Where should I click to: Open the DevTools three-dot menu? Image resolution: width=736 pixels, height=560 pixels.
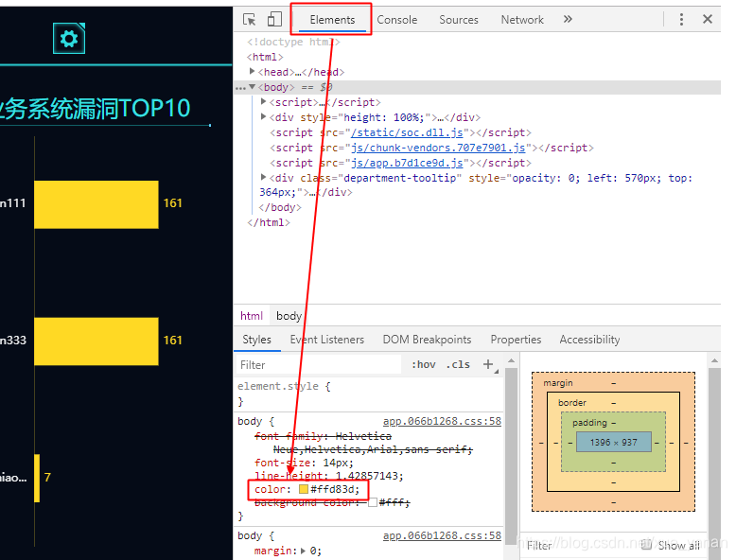point(681,19)
